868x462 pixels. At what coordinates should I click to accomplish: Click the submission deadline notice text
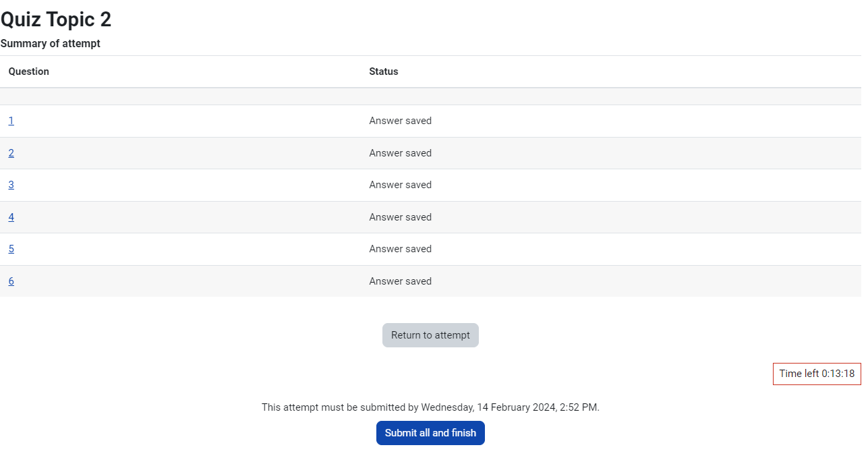click(x=430, y=407)
